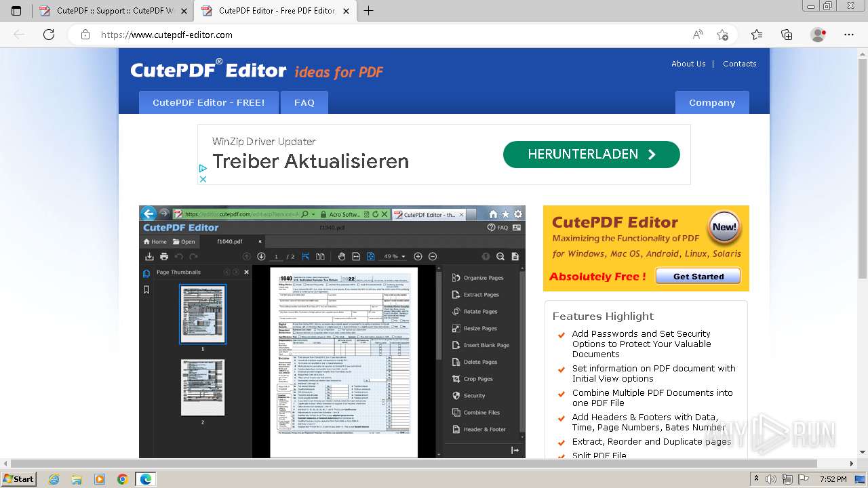This screenshot has height=488, width=868.
Task: Follow the About Us link
Action: tap(688, 64)
